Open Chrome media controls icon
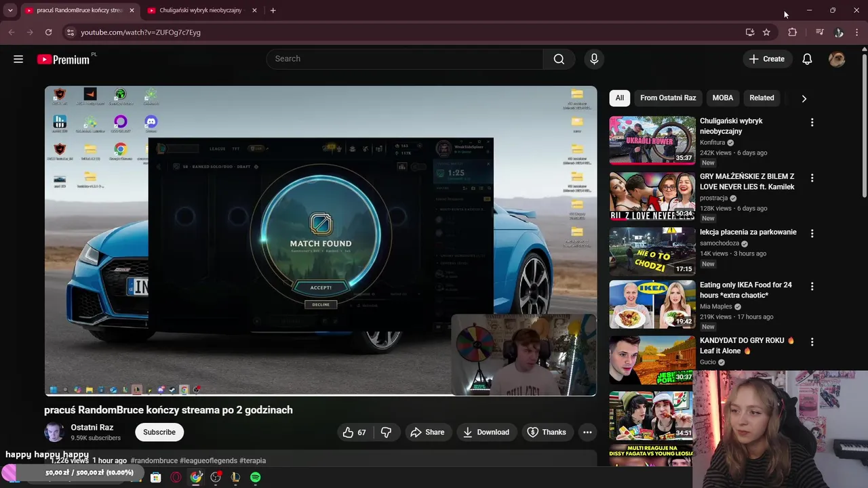This screenshot has height=488, width=868. 819,32
